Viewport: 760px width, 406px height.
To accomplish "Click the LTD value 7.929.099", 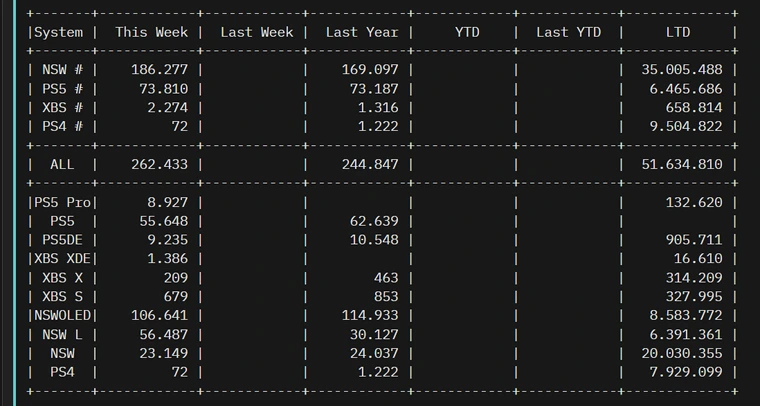I will pyautogui.click(x=686, y=373).
